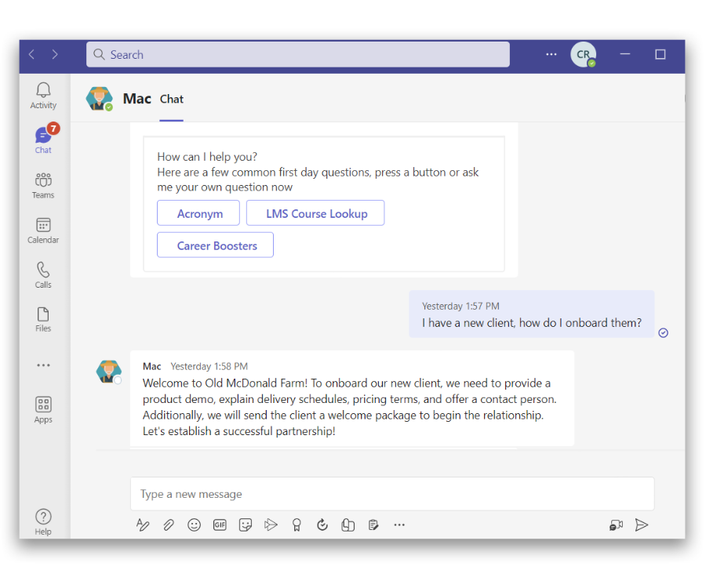Open the Activity feed
706x588 pixels.
[43, 96]
